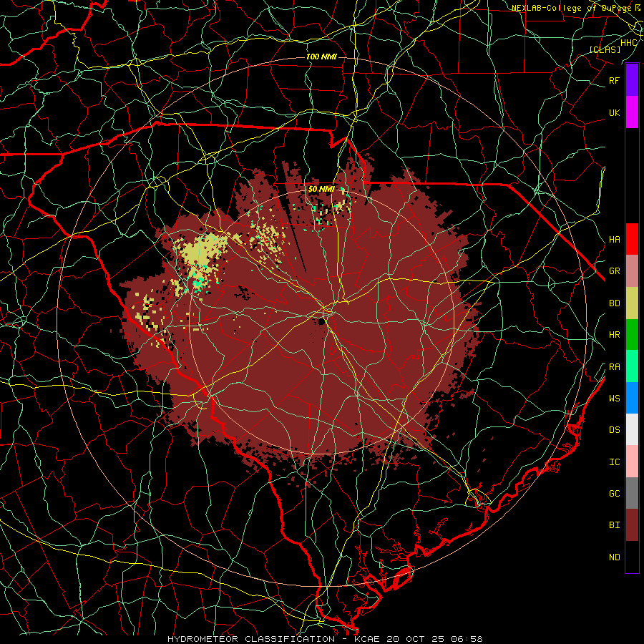Select the yellow BD legend swatch
Image resolution: width=644 pixels, height=644 pixels.
(x=632, y=303)
